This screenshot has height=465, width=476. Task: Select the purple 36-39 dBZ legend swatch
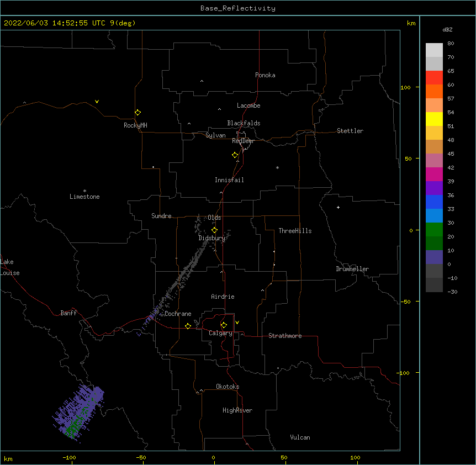434,188
